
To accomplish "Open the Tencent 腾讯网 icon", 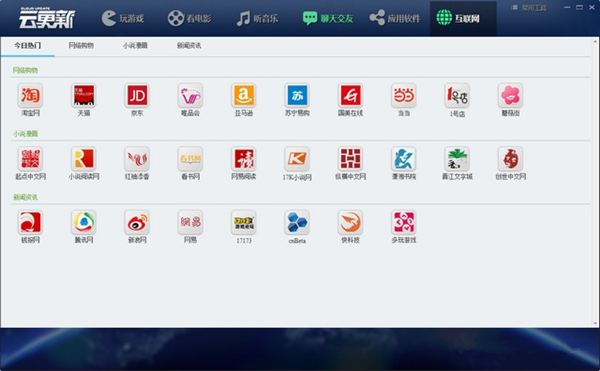I will (84, 222).
